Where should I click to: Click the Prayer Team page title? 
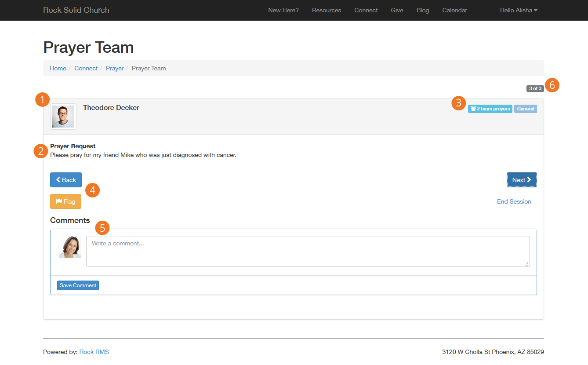click(88, 47)
